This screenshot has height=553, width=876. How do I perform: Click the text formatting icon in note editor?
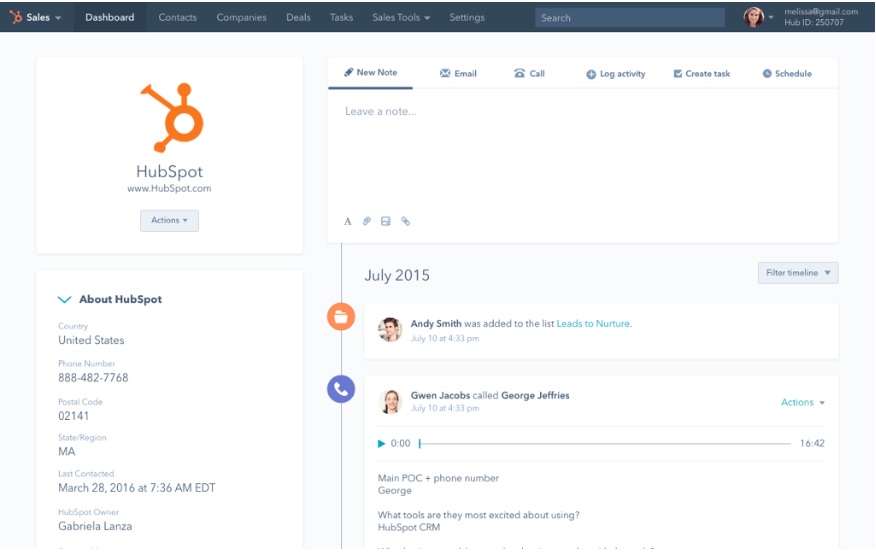pos(348,222)
